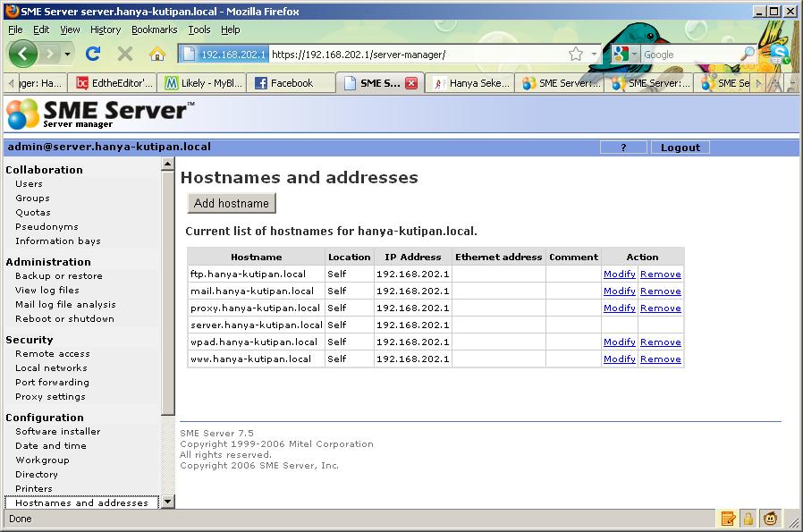Remove the www.hanya-kutipan.local hostname

(x=661, y=359)
